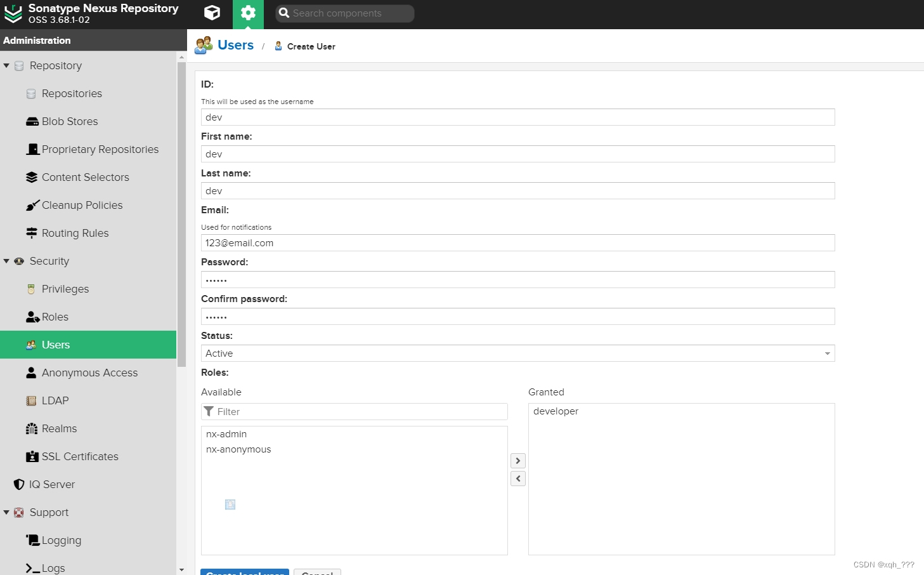Open the Browse cube icon in header
The height and width of the screenshot is (575, 924).
click(x=212, y=13)
